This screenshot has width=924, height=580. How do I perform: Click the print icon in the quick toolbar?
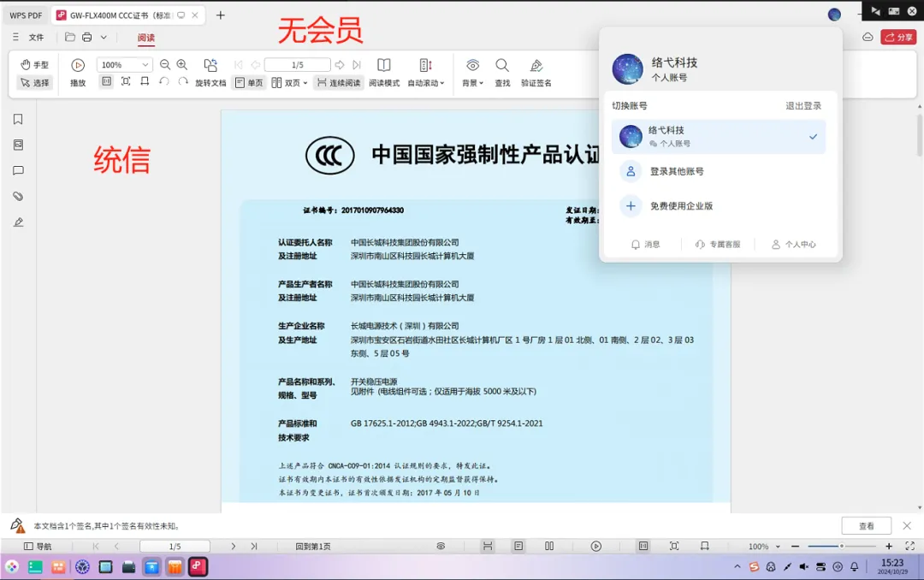[x=86, y=37]
